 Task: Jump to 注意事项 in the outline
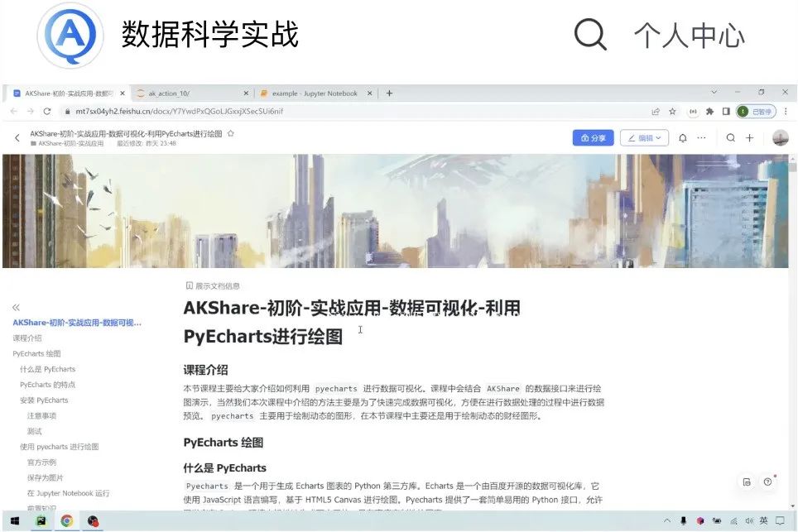coord(41,415)
